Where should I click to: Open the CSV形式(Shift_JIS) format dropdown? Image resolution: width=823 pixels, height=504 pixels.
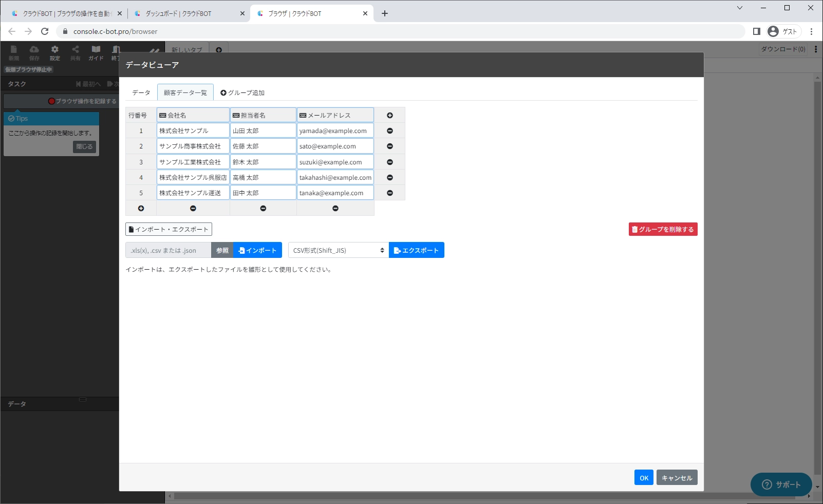click(338, 250)
